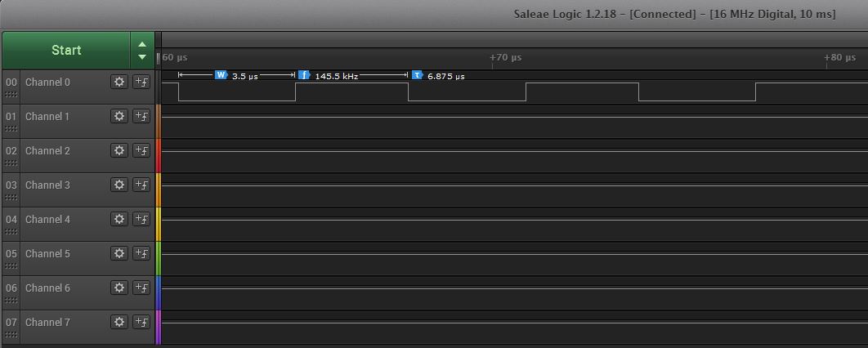Click Channel 1 brown color strip
The image size is (868, 348).
159,121
